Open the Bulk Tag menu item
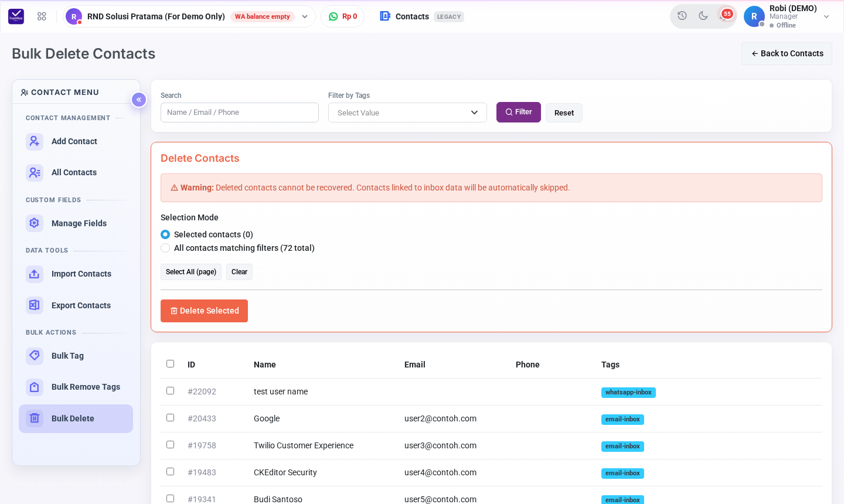 pyautogui.click(x=76, y=356)
